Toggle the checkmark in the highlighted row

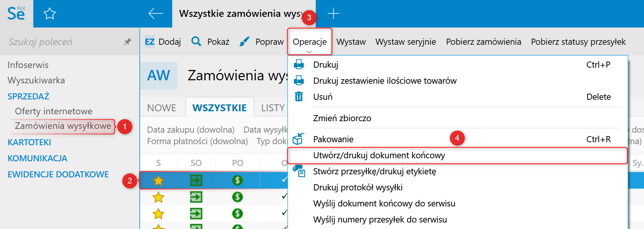click(284, 180)
